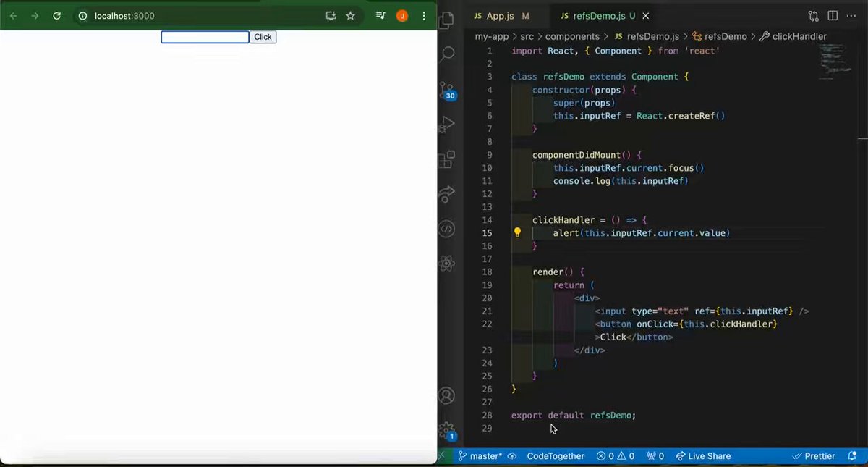This screenshot has width=868, height=467.
Task: Click the text input on the web page
Action: [205, 37]
